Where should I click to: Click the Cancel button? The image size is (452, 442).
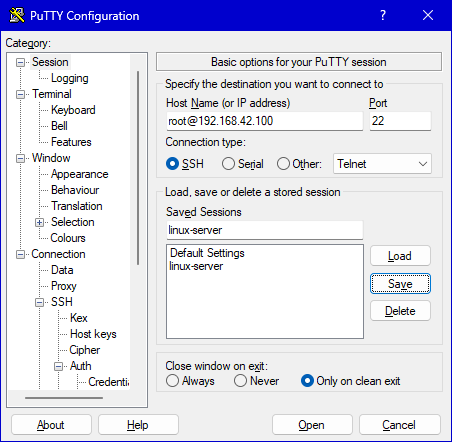pos(399,425)
